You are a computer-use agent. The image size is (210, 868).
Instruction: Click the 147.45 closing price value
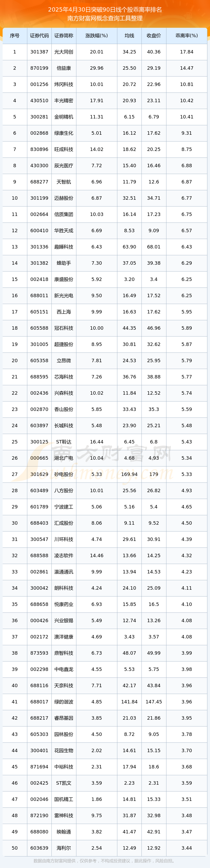[154, 702]
